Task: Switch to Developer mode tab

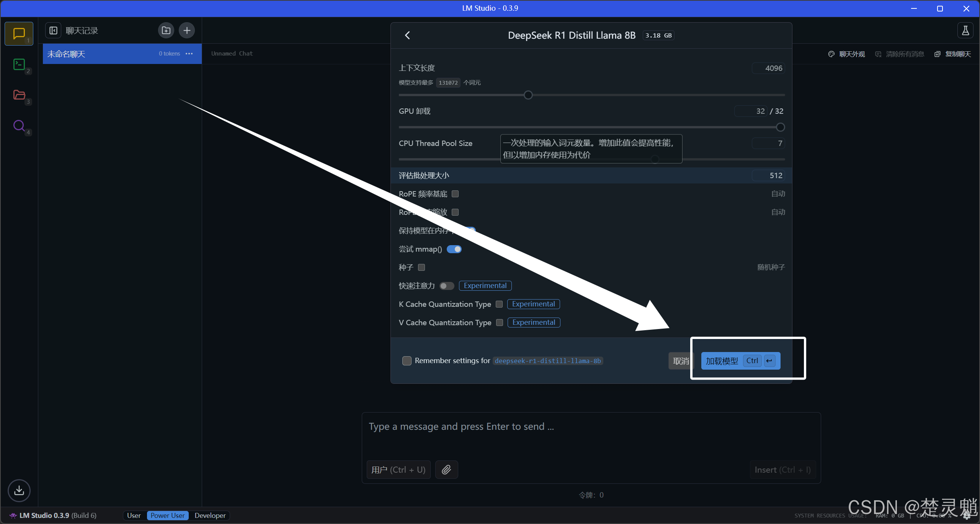Action: point(210,516)
